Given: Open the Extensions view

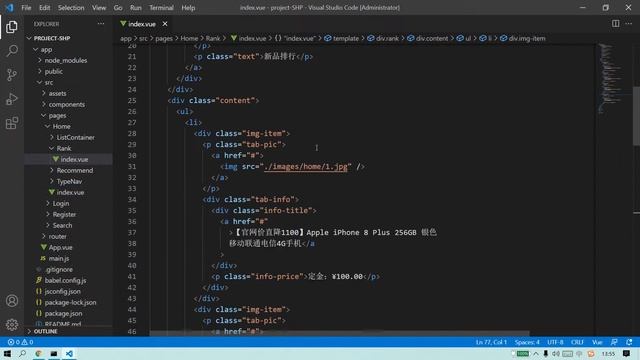Looking at the screenshot, I should tap(12, 123).
